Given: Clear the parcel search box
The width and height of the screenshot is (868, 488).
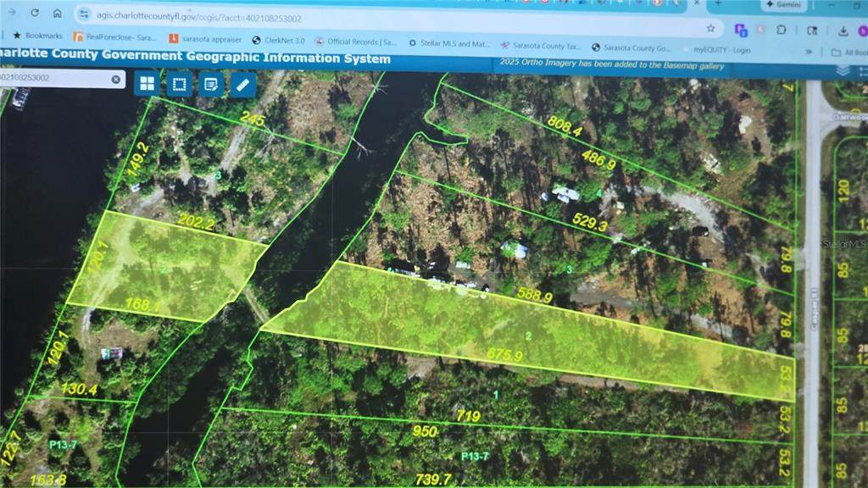Looking at the screenshot, I should [116, 80].
